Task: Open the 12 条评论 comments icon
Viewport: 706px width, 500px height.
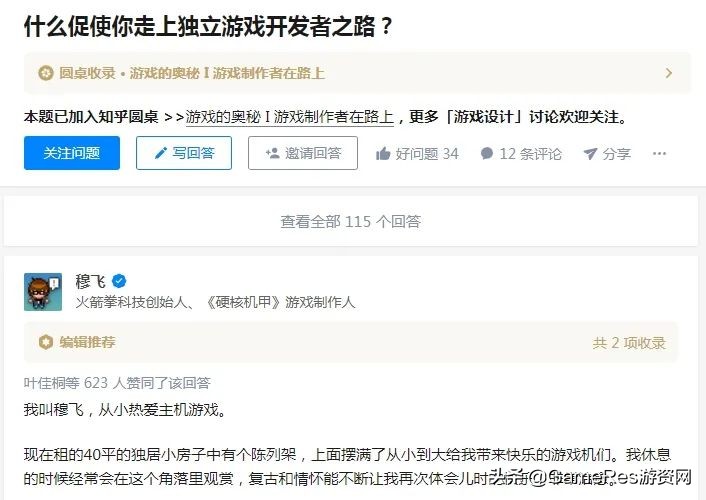Action: [x=487, y=154]
